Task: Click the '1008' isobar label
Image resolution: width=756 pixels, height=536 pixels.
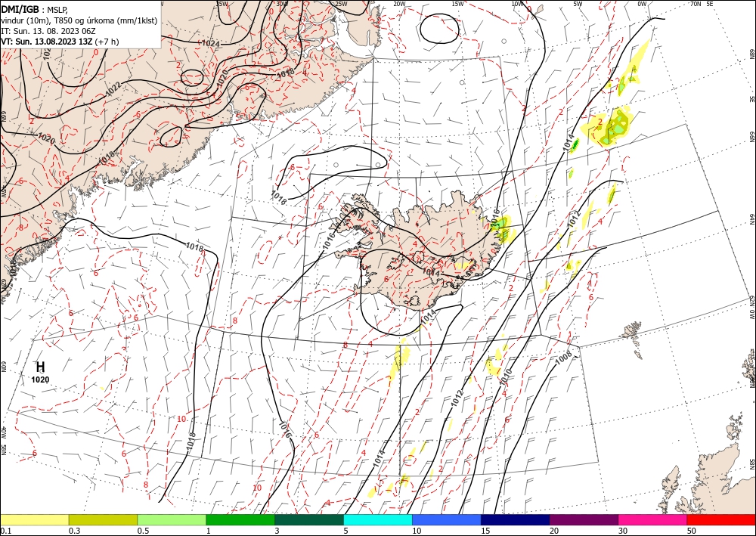Action: click(563, 357)
